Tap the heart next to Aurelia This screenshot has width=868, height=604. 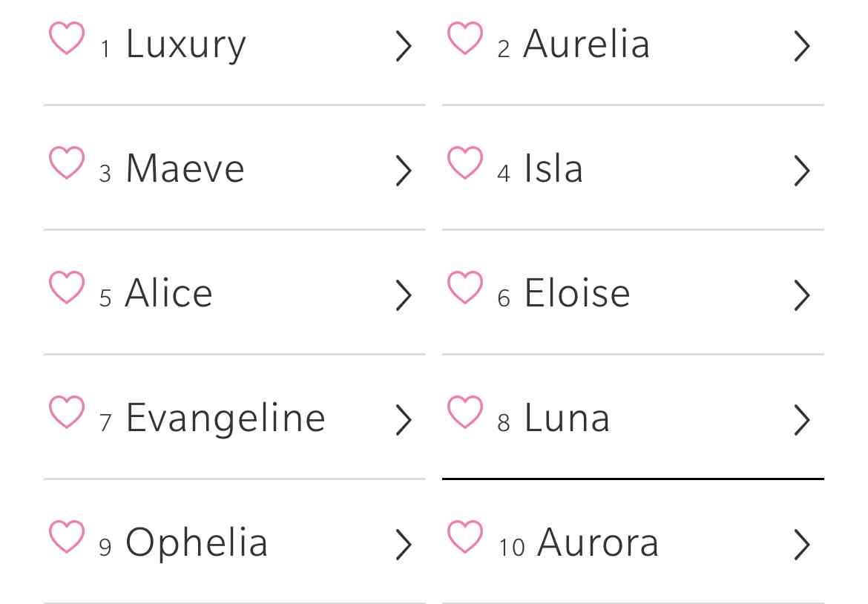pyautogui.click(x=465, y=38)
